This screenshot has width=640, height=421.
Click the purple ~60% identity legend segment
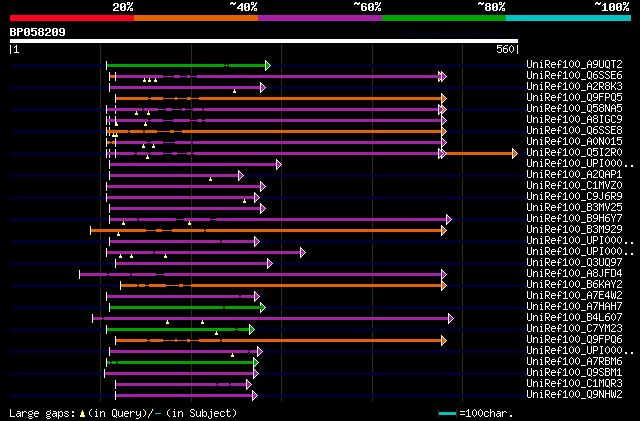[320, 18]
